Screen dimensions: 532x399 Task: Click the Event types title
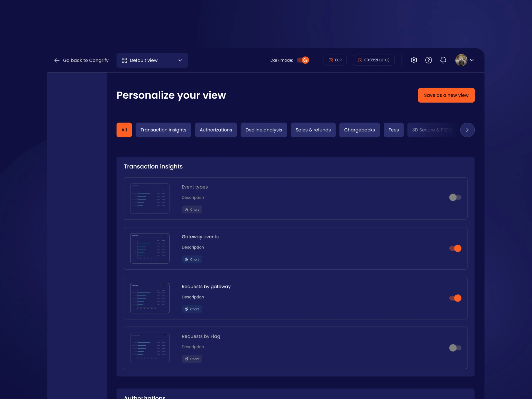pos(195,187)
